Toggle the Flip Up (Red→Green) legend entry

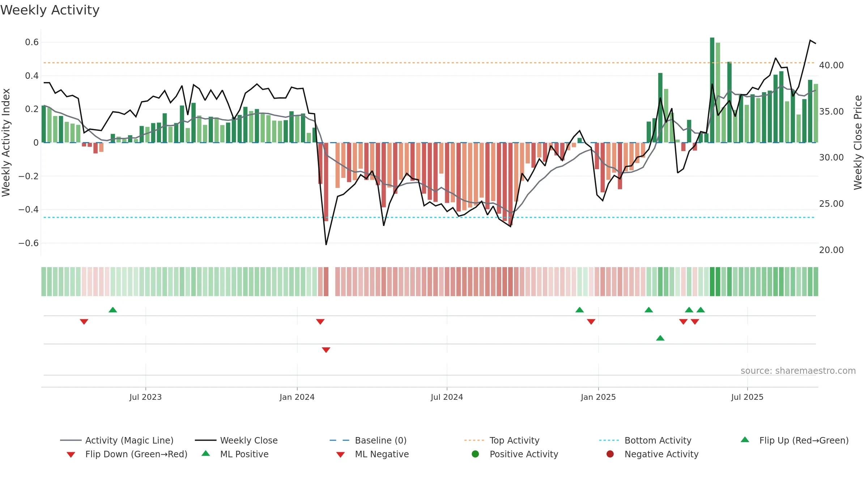click(795, 440)
